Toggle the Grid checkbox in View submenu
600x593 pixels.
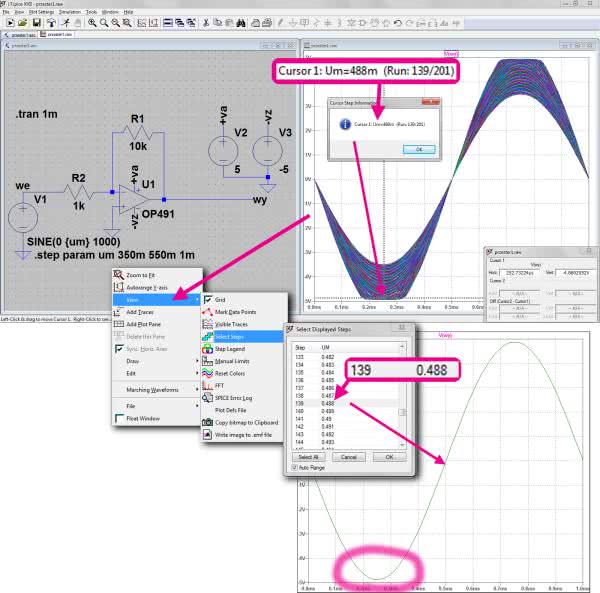[207, 299]
